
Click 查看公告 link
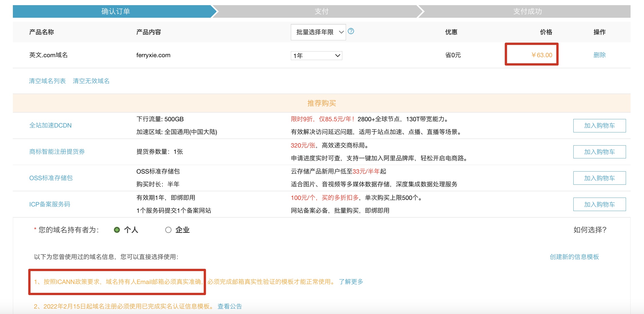(x=230, y=306)
